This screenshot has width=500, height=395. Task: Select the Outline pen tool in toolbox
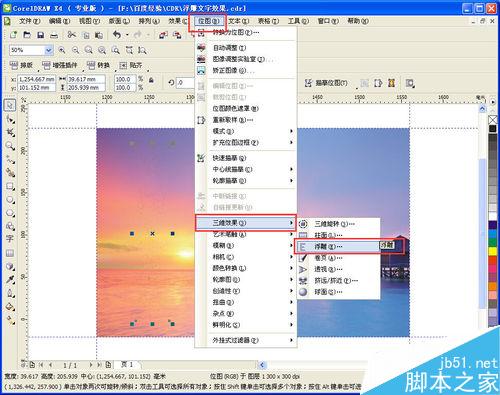(10, 293)
